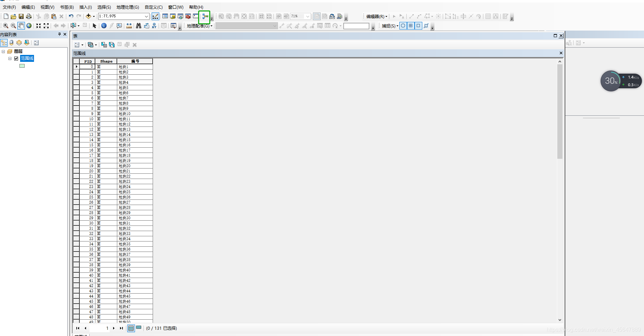Activate the Identify tool
This screenshot has width=644, height=336.
point(104,26)
